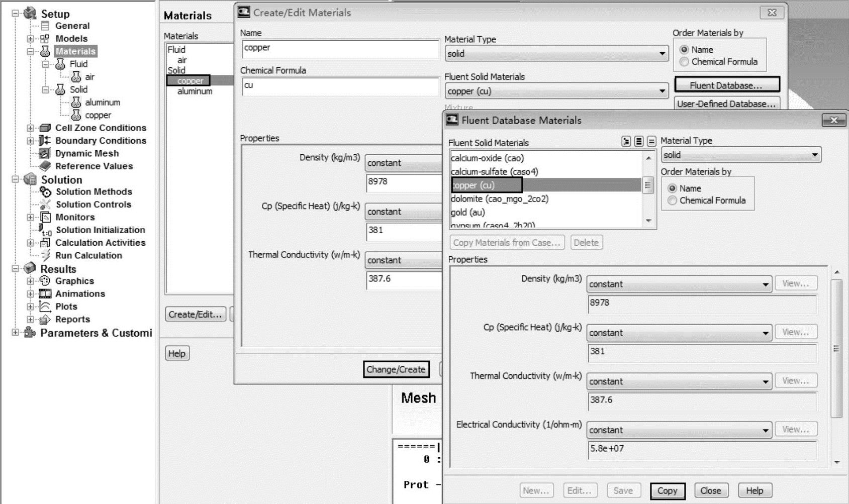Click the Graphics icon under Results
849x504 pixels.
click(x=45, y=281)
